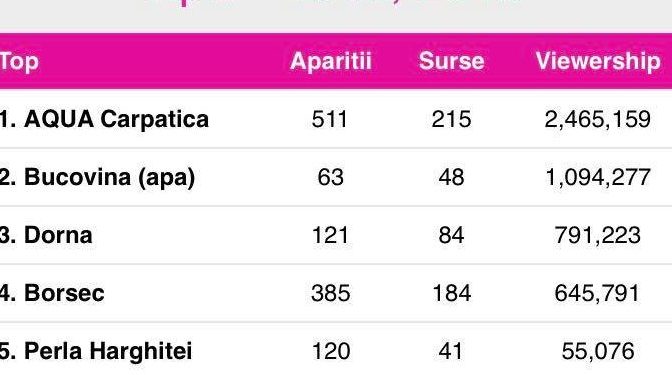This screenshot has width=672, height=375.
Task: Click the Top column header
Action: (19, 61)
